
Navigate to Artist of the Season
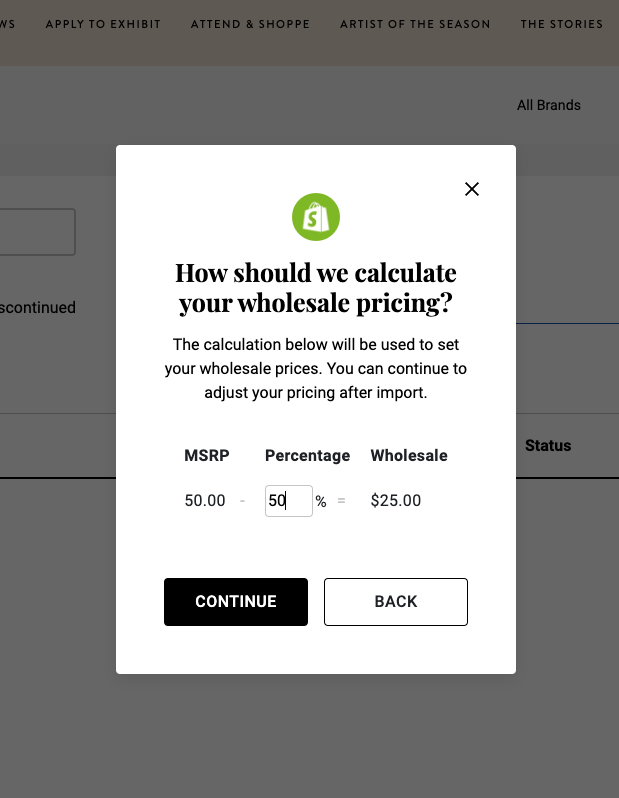click(x=415, y=24)
